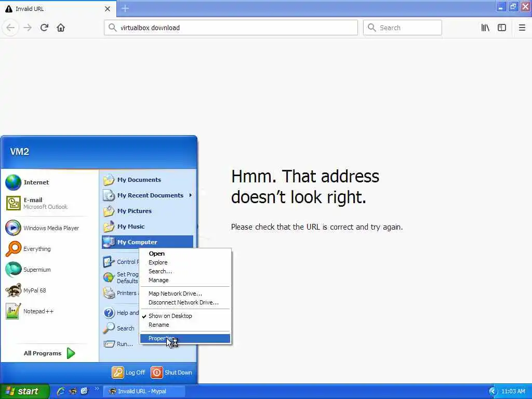Toggle Show on Desktop option
Viewport: 532px width, 399px height.
[x=185, y=316]
